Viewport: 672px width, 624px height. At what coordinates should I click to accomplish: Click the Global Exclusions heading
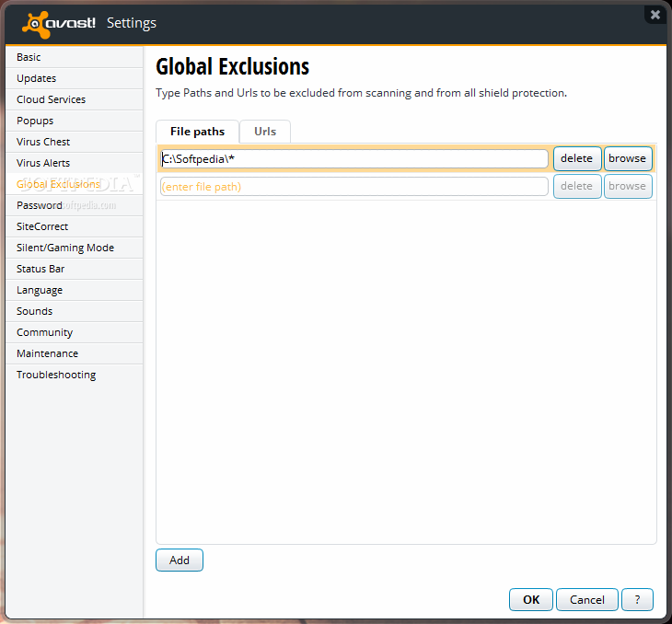point(232,67)
